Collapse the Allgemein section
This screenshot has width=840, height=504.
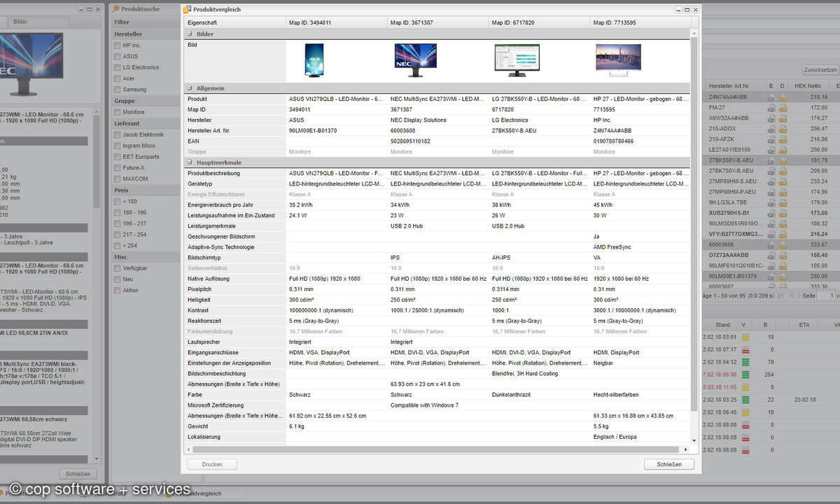click(190, 88)
